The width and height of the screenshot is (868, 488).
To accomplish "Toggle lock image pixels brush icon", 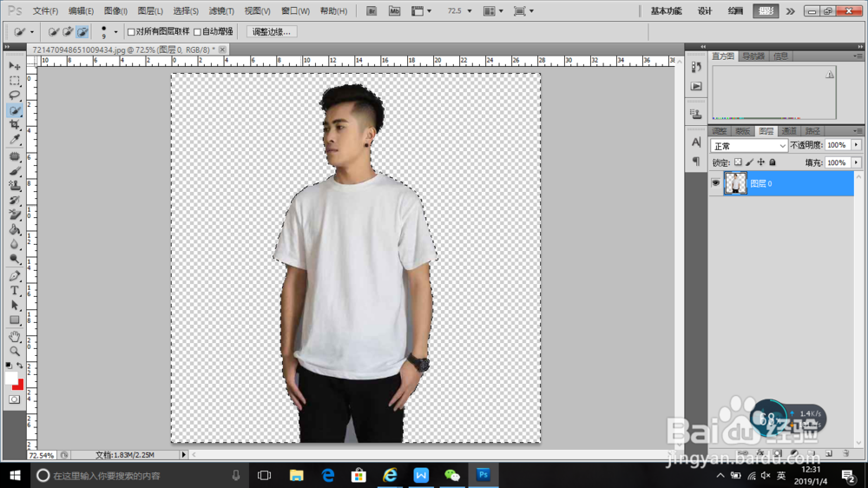I will [x=750, y=162].
